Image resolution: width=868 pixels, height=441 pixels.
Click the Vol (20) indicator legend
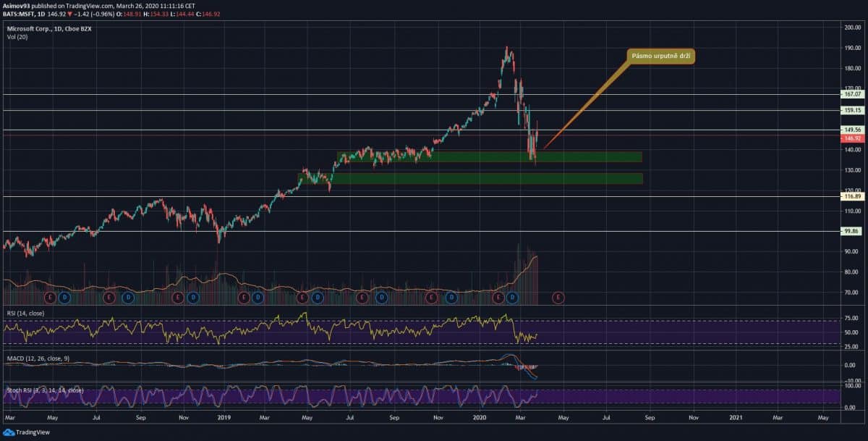17,38
